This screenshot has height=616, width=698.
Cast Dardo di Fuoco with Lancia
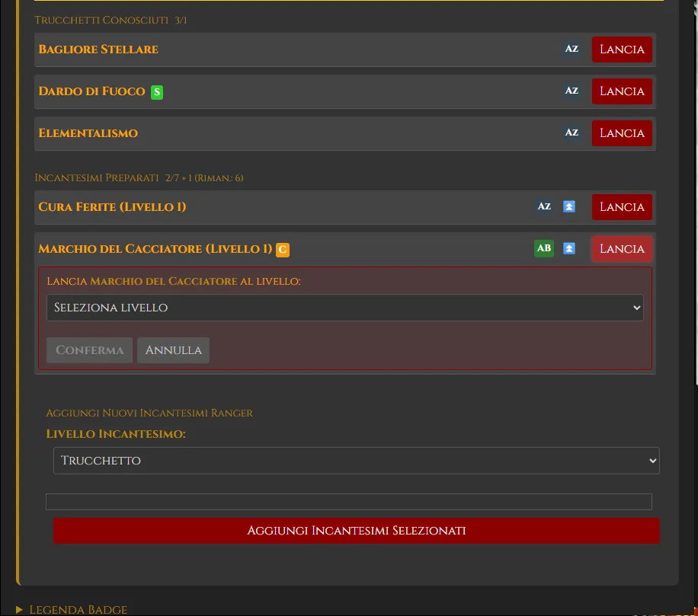(622, 91)
